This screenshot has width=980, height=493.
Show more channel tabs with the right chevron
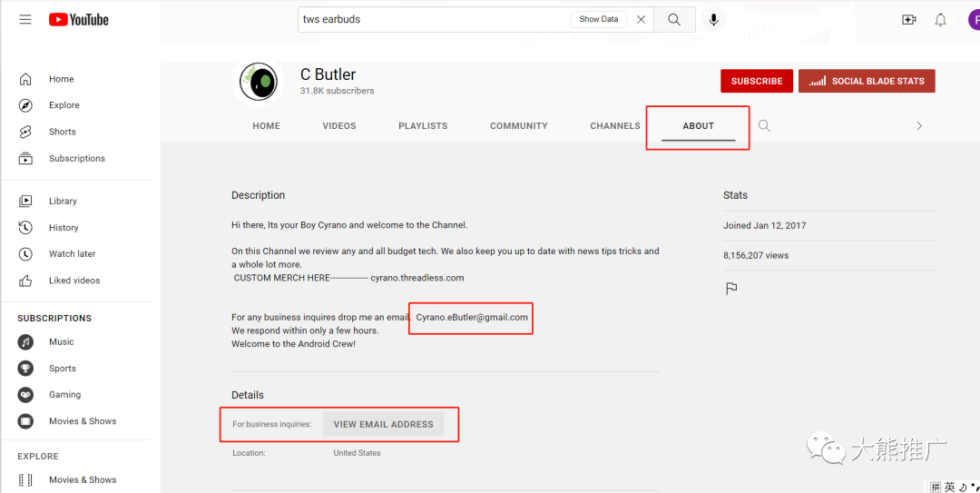tap(919, 126)
